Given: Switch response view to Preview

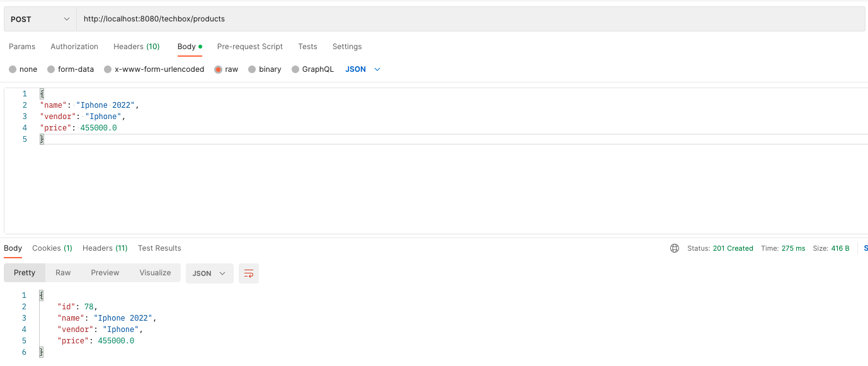Looking at the screenshot, I should pos(105,273).
